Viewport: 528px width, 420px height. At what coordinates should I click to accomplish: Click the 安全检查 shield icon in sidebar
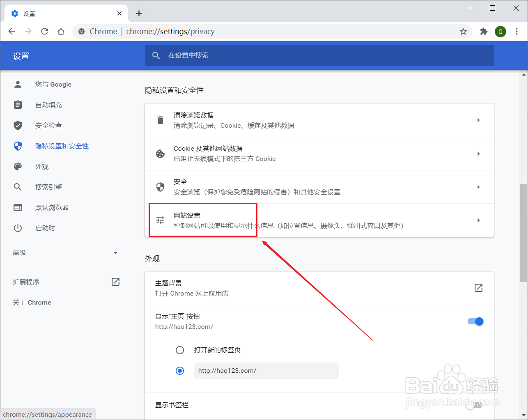click(18, 125)
